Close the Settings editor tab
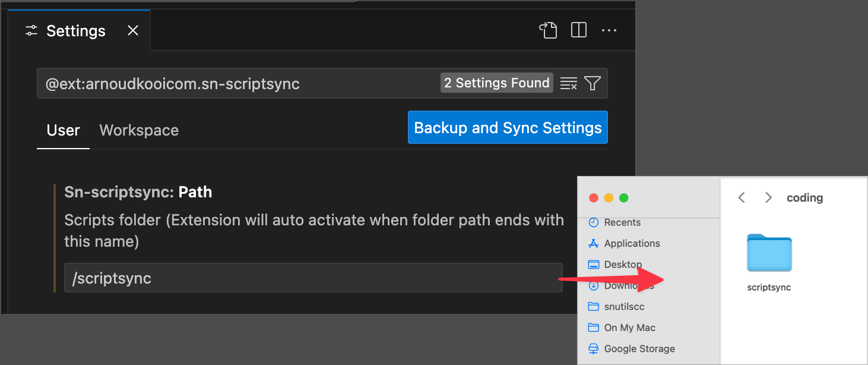 click(132, 30)
